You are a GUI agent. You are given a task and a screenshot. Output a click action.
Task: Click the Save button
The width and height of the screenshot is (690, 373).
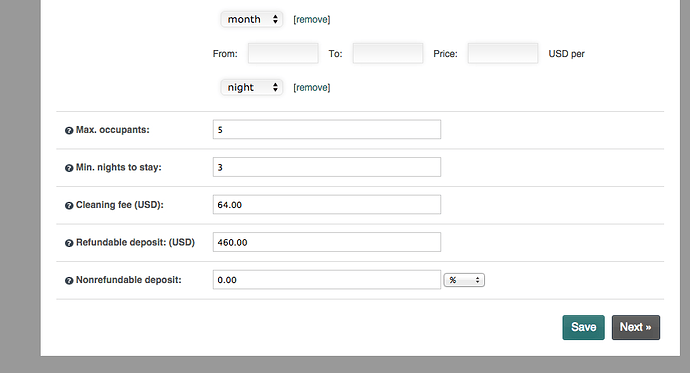pyautogui.click(x=584, y=327)
